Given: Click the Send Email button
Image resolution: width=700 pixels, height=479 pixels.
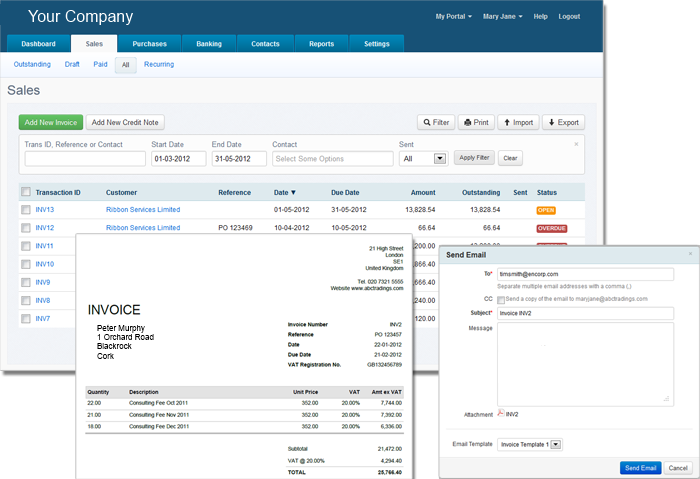Looking at the screenshot, I should [x=640, y=468].
